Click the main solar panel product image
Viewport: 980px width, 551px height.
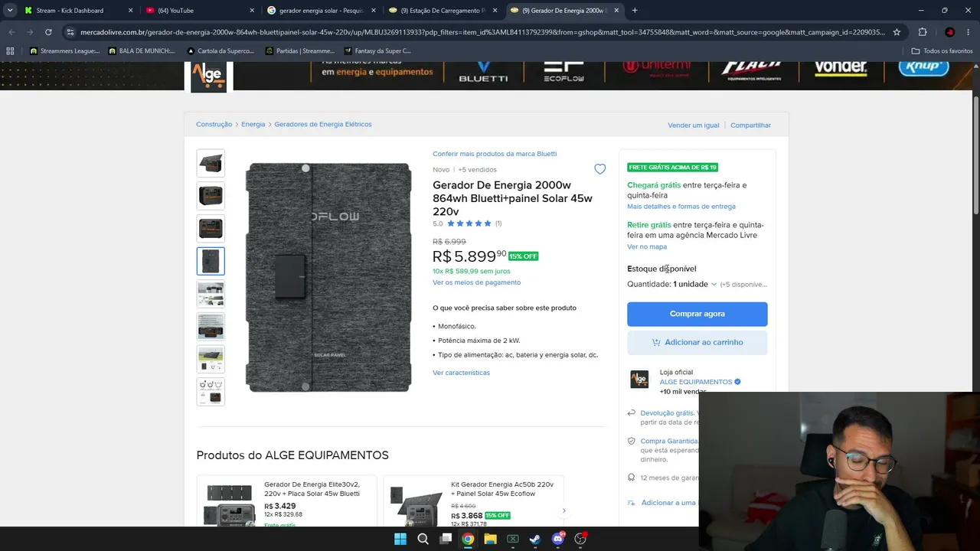tap(328, 277)
